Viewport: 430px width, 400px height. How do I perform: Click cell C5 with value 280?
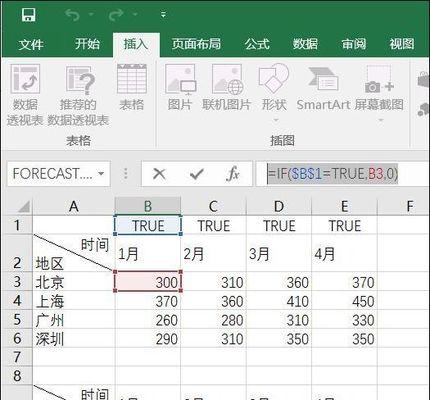(x=213, y=320)
